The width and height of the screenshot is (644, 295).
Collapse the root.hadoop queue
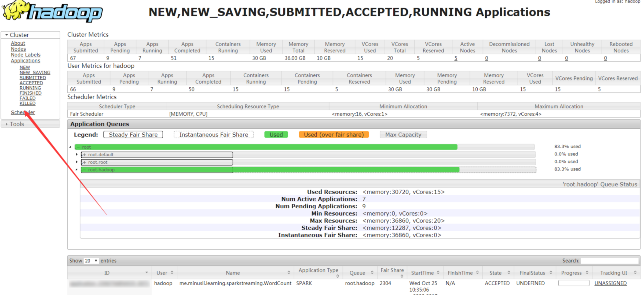point(77,170)
